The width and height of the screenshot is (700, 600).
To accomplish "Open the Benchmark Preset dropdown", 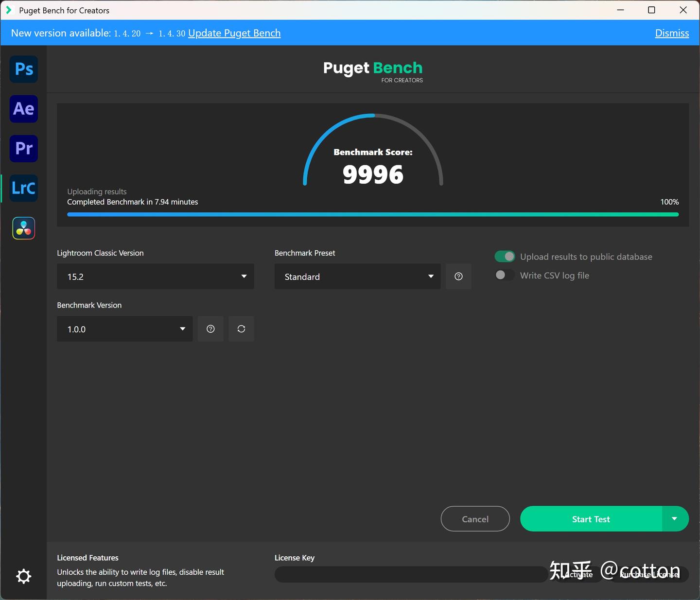I will (x=358, y=276).
